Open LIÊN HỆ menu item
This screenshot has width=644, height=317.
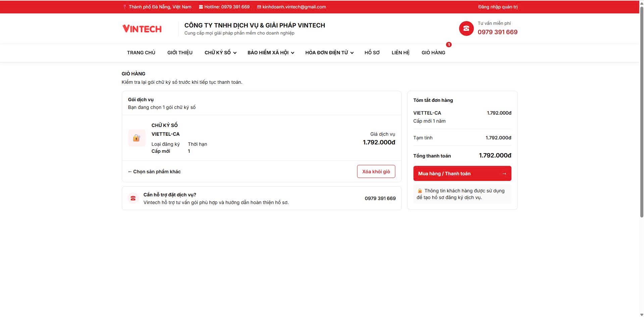[x=400, y=53]
